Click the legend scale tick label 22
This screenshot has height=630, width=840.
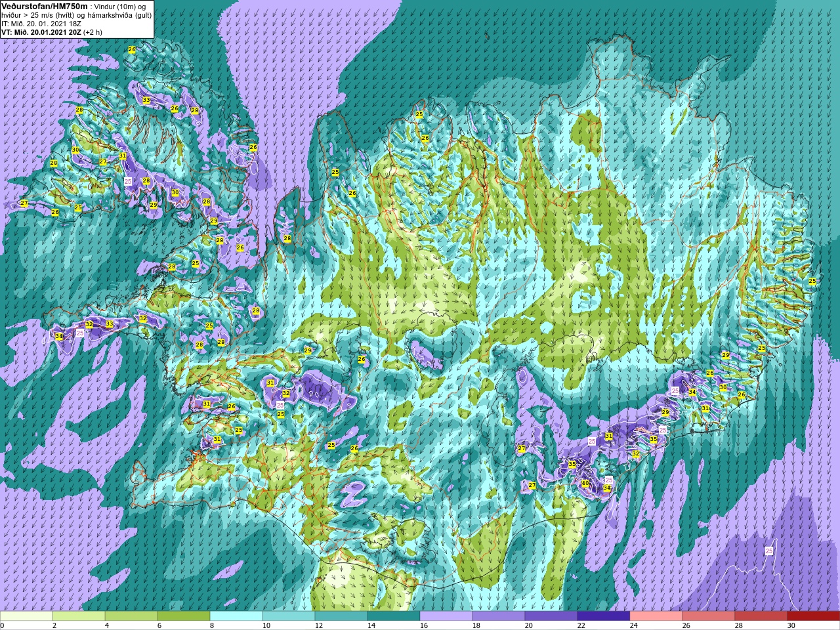(581, 625)
